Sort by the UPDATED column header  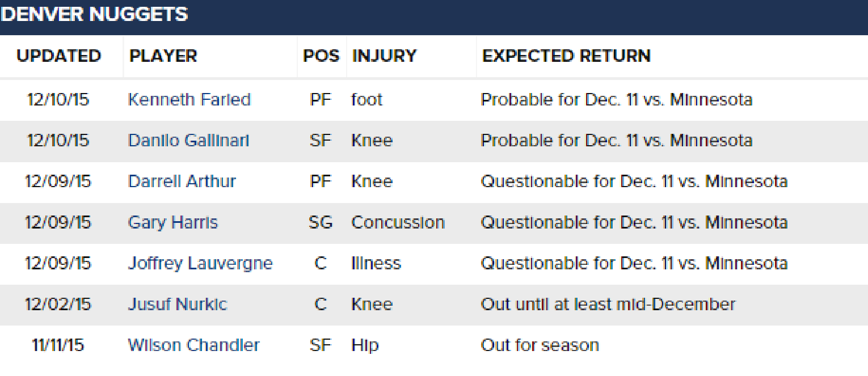click(x=58, y=56)
